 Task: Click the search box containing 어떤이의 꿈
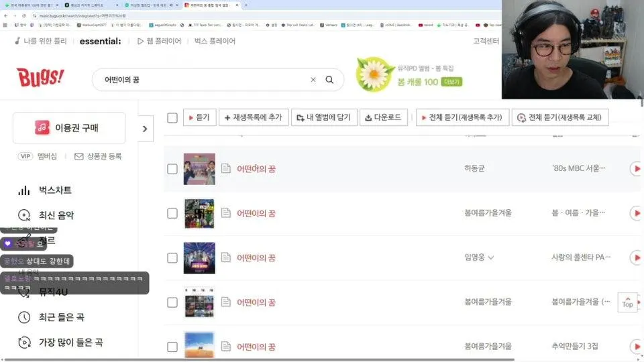217,80
